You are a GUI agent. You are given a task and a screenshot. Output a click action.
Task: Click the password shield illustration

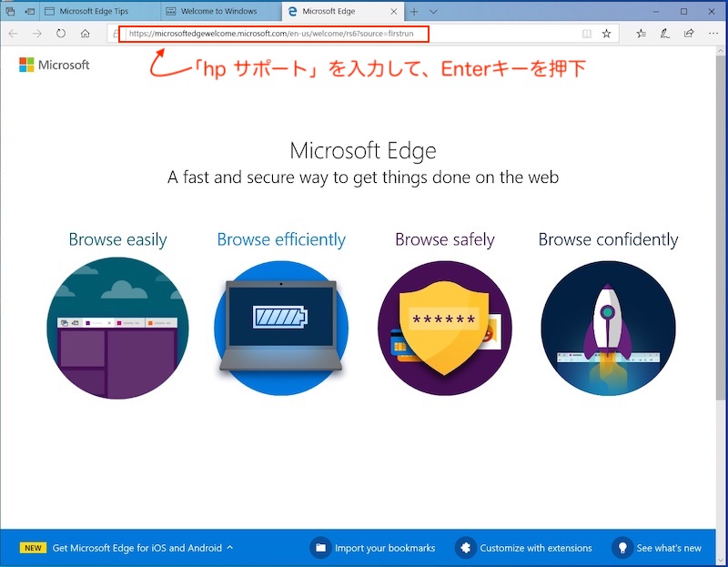pos(445,329)
